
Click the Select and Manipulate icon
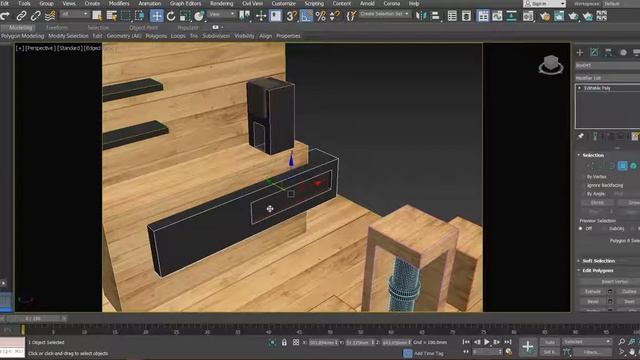(261, 16)
